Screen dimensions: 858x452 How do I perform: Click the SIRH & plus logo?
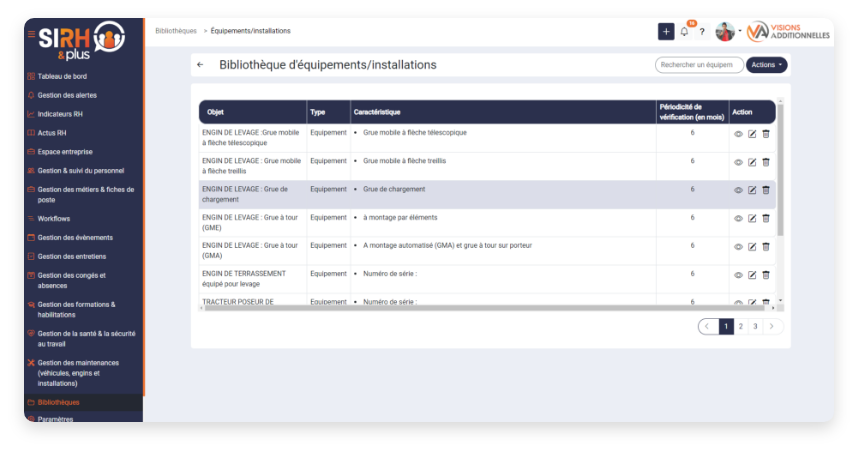[x=82, y=41]
